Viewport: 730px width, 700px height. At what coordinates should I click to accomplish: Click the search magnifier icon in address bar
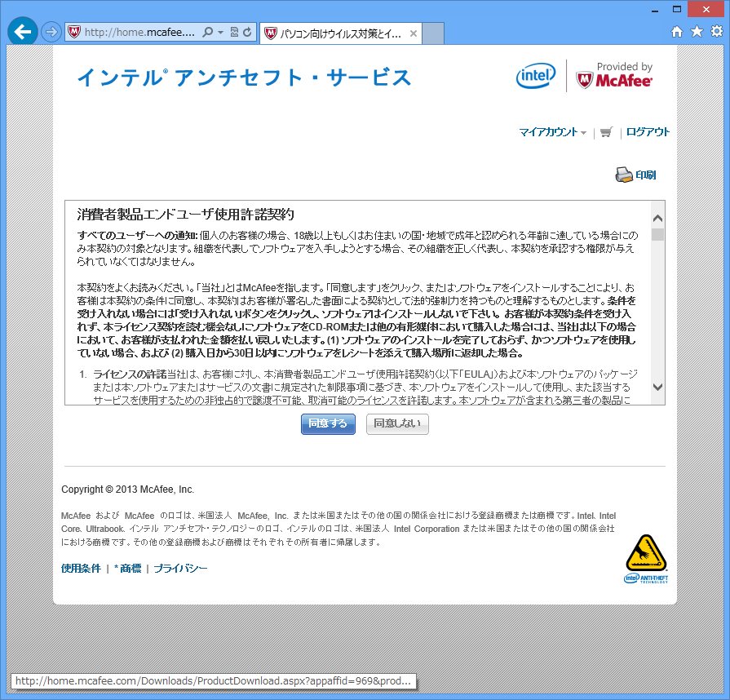(208, 32)
